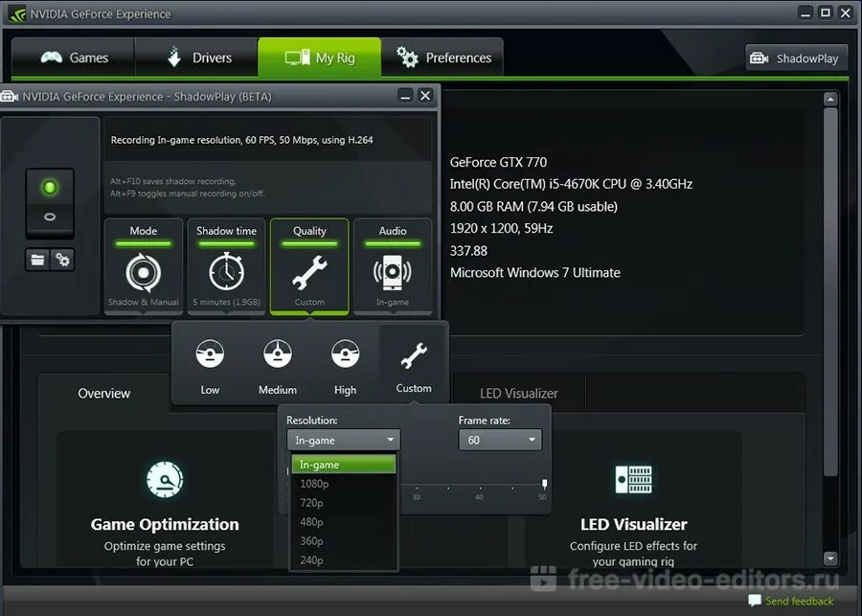Maximize the GeForce Experience window
Viewport: 862px width, 616px height.
[826, 12]
